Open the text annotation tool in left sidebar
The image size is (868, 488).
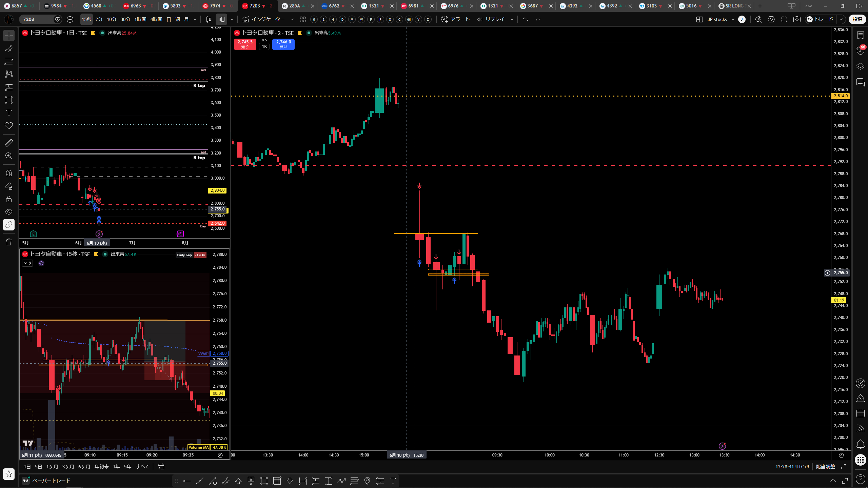click(x=9, y=113)
